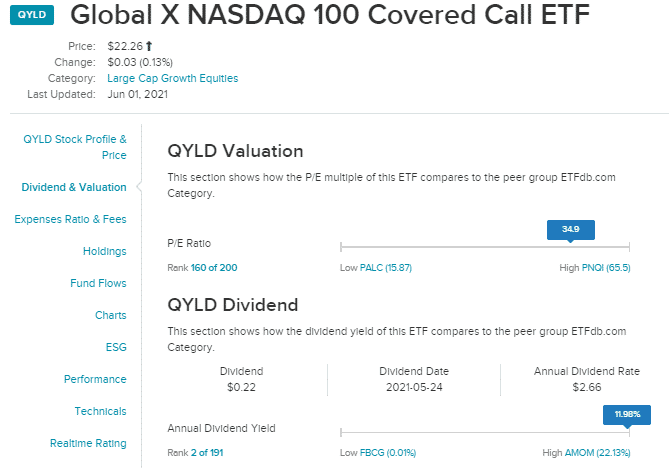Click P/E rank 160 of 200 link

214,267
